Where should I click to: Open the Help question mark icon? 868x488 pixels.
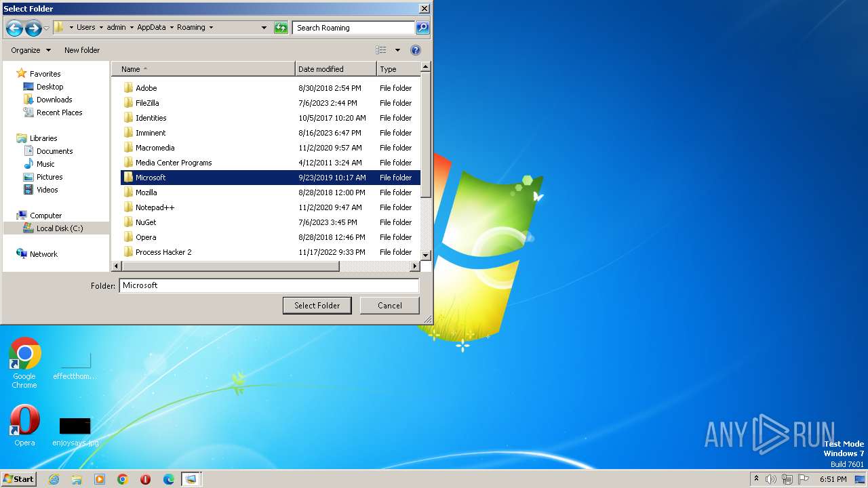tap(416, 50)
